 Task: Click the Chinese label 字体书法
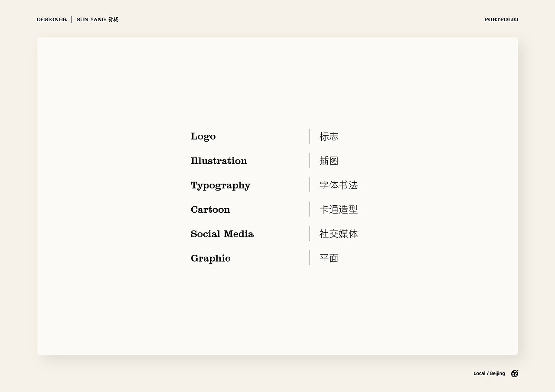click(339, 185)
